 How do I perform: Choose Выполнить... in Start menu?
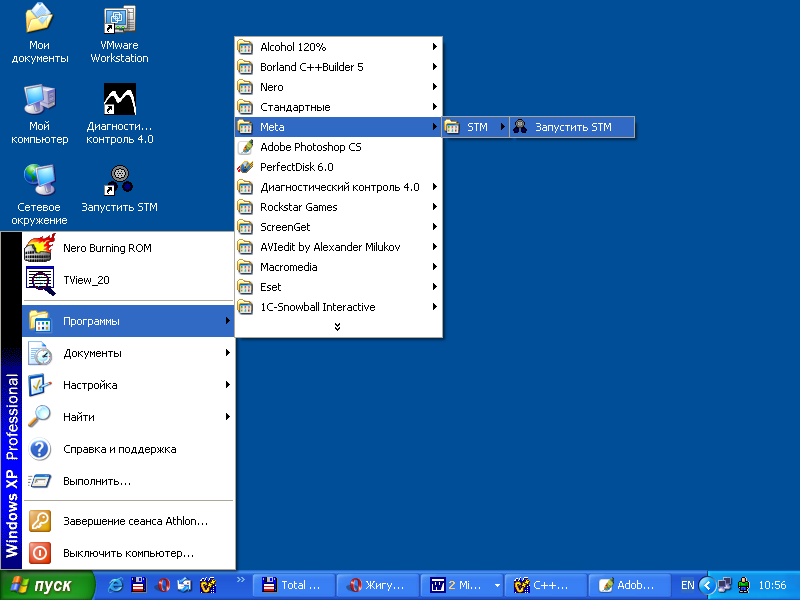[129, 481]
